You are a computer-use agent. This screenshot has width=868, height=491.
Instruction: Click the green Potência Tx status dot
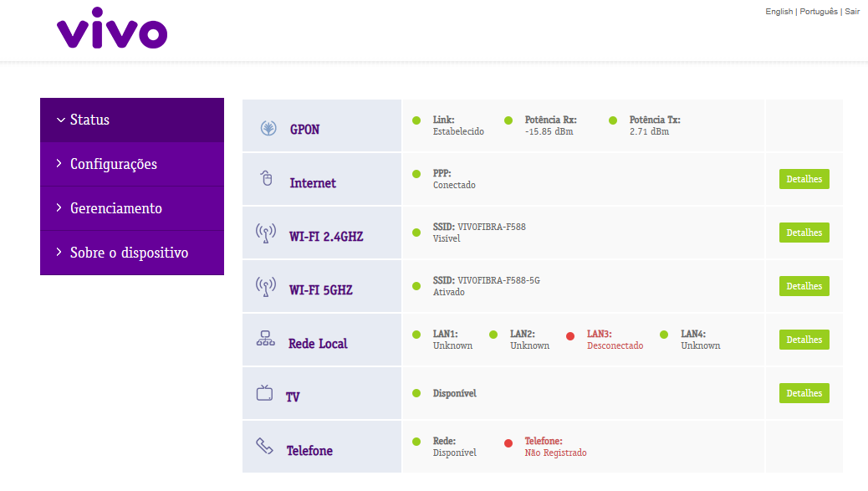tap(613, 120)
